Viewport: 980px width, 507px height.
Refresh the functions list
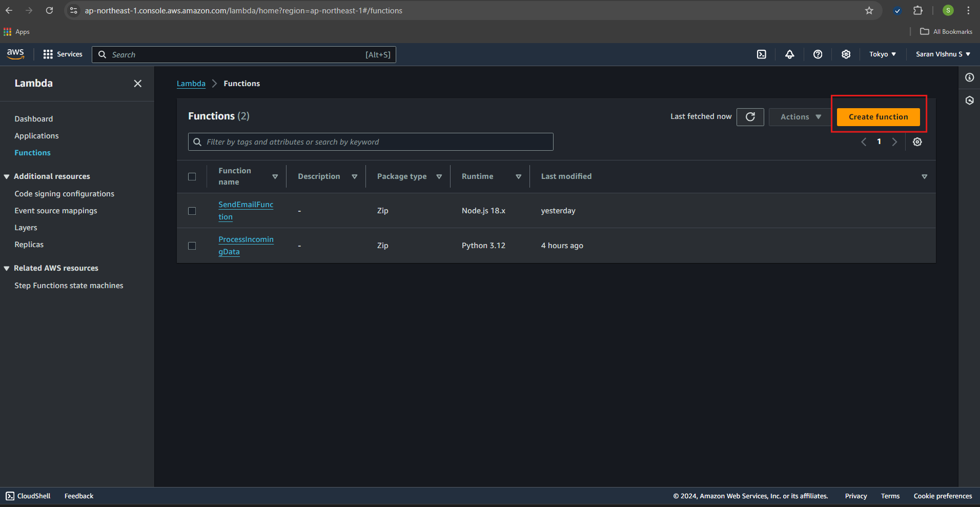pos(750,117)
